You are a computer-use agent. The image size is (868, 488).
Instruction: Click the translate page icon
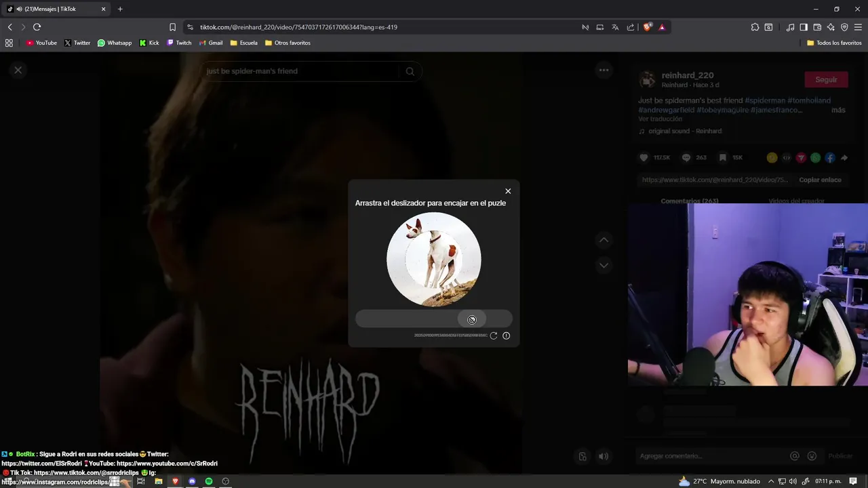(x=615, y=27)
